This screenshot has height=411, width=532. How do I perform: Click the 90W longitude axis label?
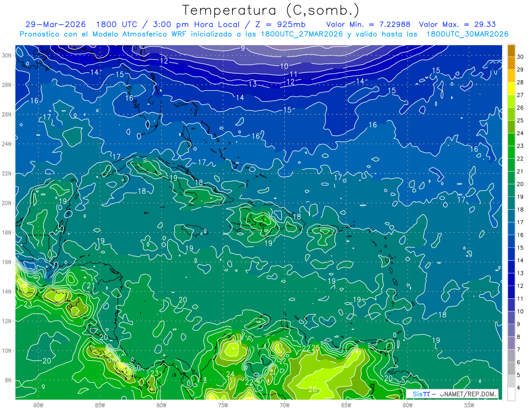click(38, 405)
